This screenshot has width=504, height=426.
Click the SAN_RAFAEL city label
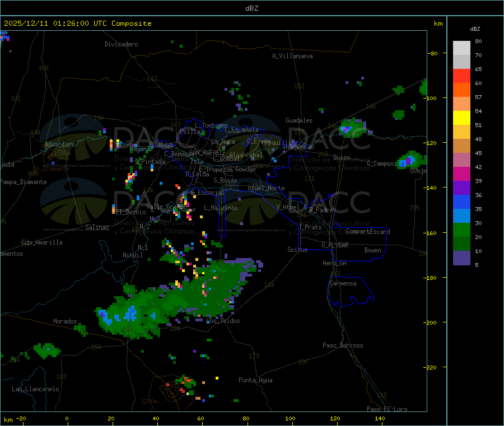click(207, 153)
